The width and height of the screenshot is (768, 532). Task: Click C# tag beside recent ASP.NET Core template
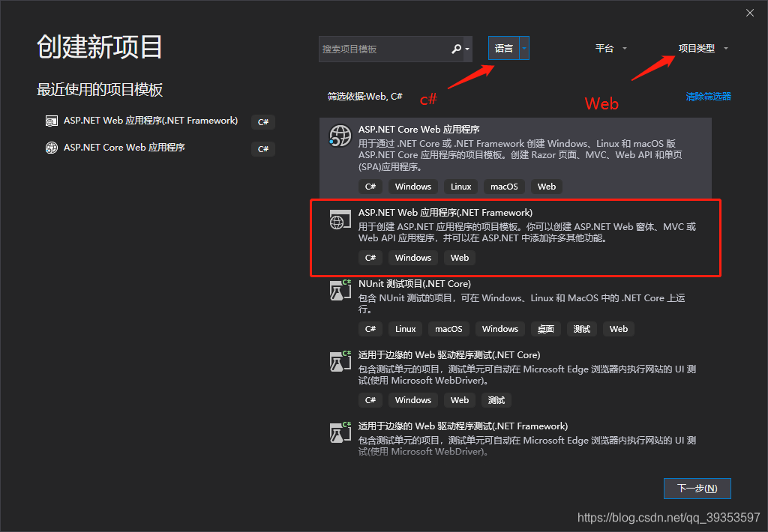(x=263, y=149)
